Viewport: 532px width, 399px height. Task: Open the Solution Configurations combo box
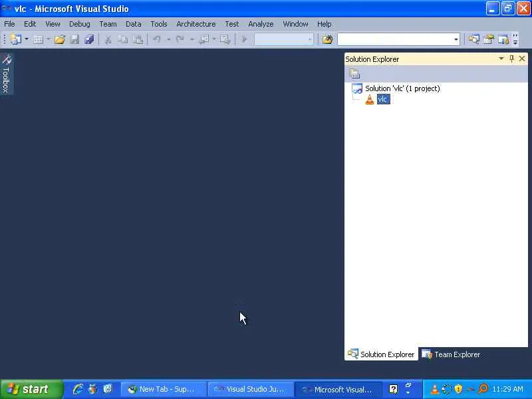click(284, 39)
